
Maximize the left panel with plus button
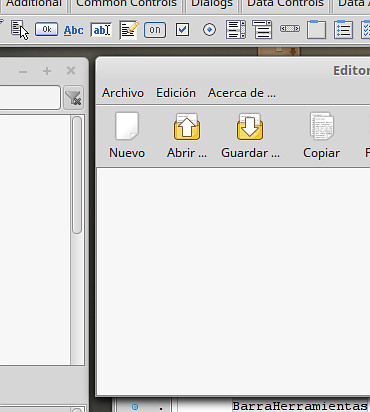tap(47, 71)
